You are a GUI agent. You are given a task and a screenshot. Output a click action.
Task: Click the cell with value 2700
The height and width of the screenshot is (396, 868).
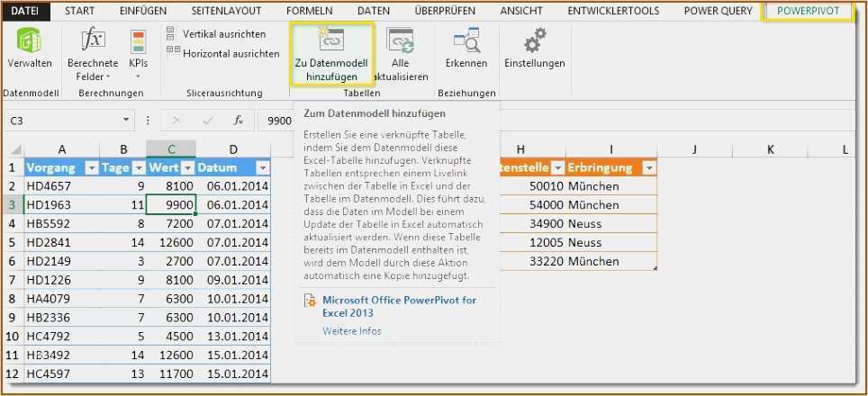click(x=171, y=261)
